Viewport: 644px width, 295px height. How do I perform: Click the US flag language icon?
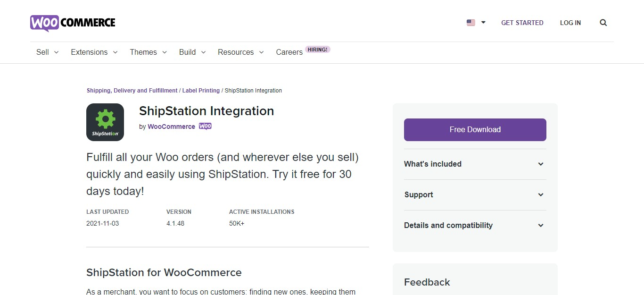(471, 23)
